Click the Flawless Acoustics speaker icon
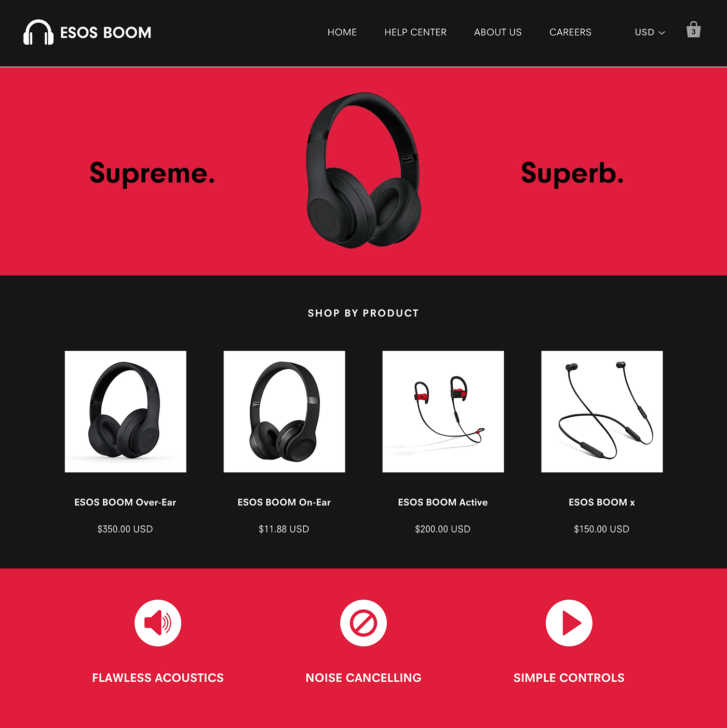727x728 pixels. [x=158, y=623]
